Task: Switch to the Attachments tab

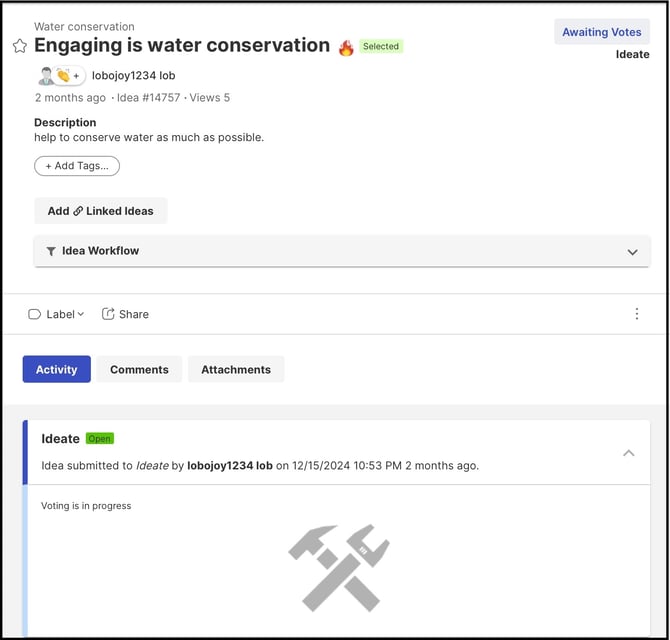Action: click(236, 370)
